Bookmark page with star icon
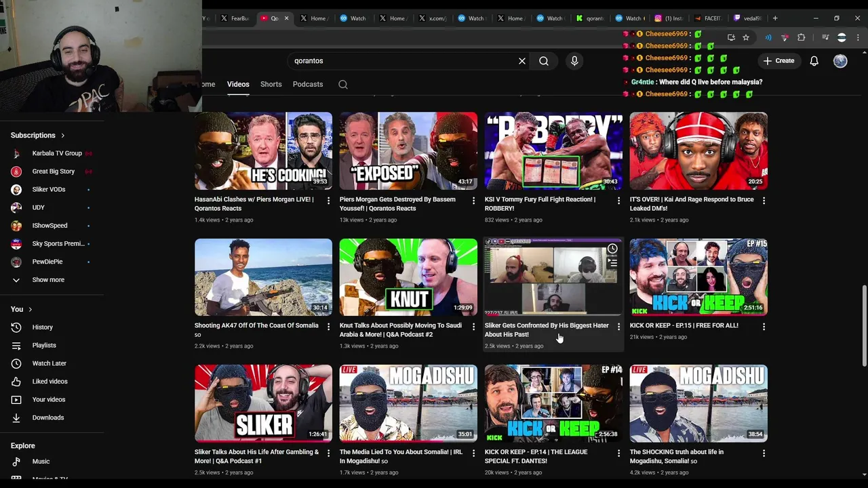868x488 pixels. point(746,38)
